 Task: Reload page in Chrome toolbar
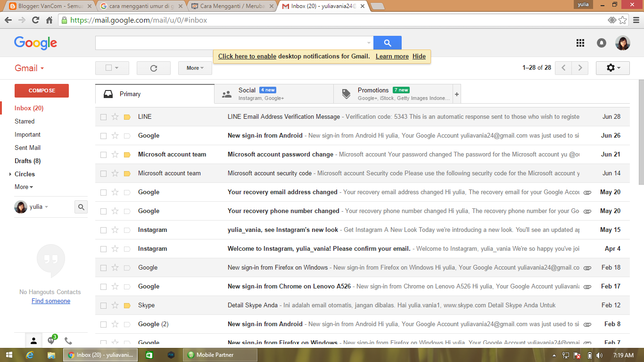pyautogui.click(x=35, y=20)
